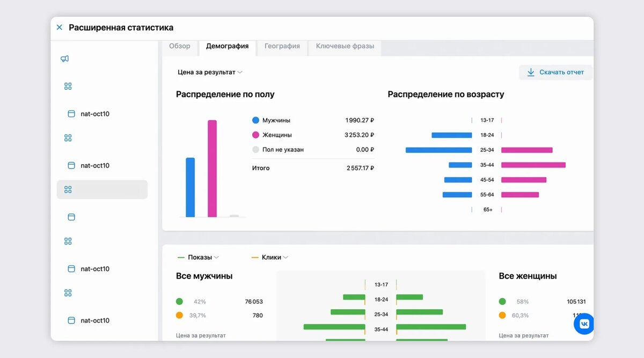Switch to the География tab
Screen dimensions: 644x358
(x=281, y=46)
